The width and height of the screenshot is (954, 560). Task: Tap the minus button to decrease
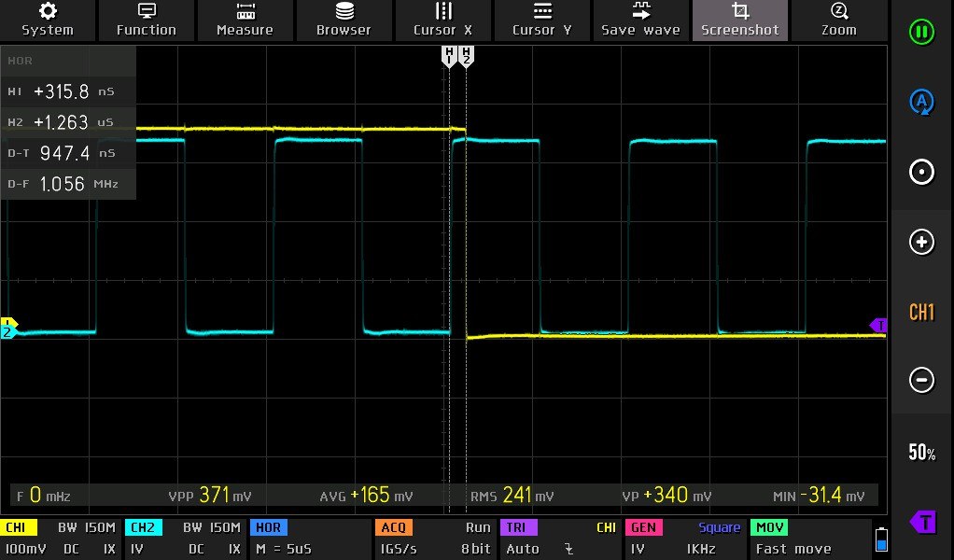(x=921, y=380)
